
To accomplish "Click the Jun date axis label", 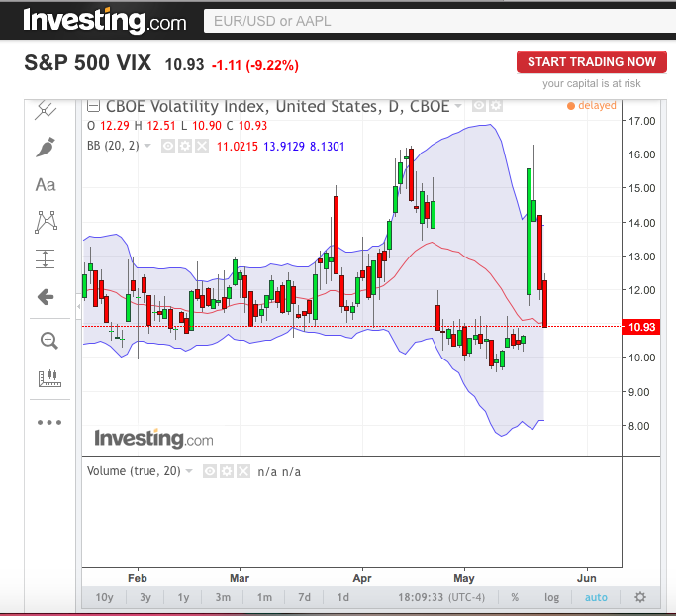I will (587, 578).
